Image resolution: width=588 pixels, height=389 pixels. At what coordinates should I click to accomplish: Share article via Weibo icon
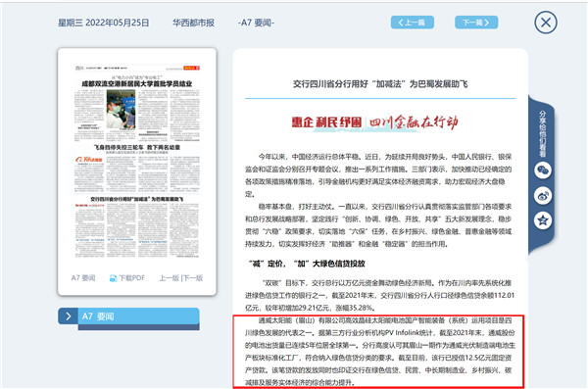(543, 195)
